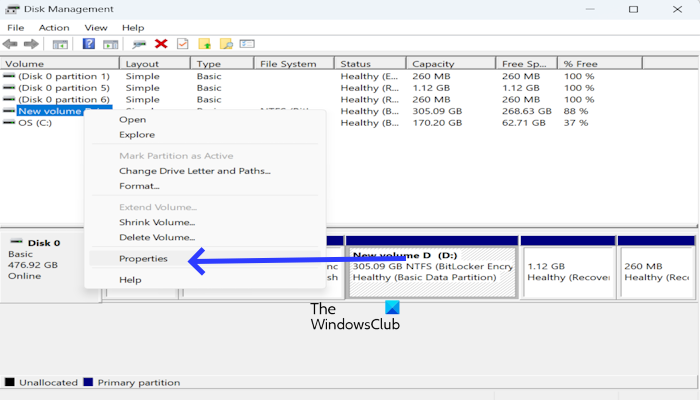
Task: Open Help via blue question mark icon
Action: [88, 43]
